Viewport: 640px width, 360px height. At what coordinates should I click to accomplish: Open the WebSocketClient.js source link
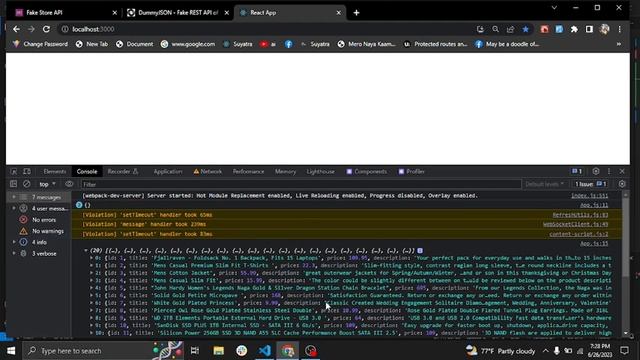point(575,224)
